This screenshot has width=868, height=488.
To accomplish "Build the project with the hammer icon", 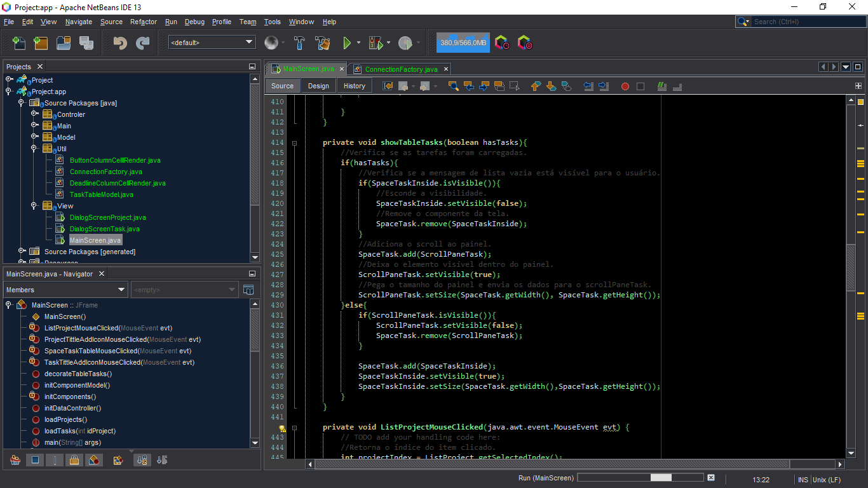I will [x=299, y=43].
